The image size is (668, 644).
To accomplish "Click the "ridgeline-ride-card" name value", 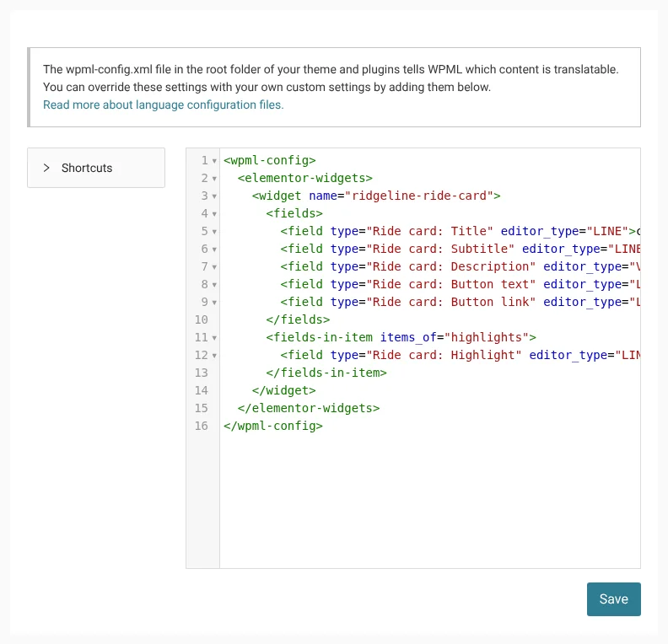I will pyautogui.click(x=419, y=196).
